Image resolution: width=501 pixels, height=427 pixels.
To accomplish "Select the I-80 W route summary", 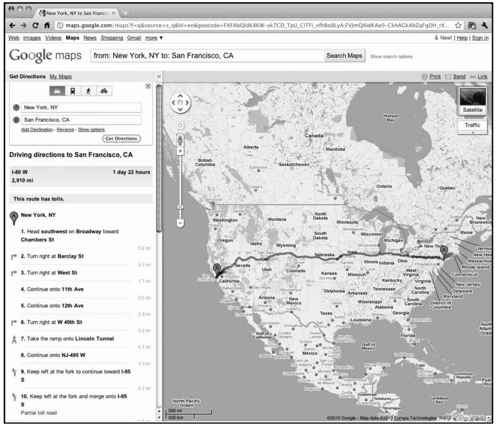I will coord(81,176).
